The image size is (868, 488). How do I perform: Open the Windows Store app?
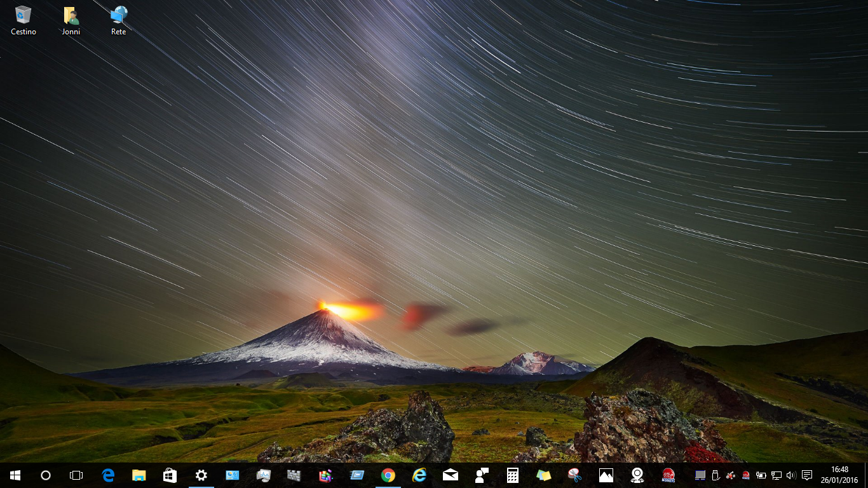point(170,475)
